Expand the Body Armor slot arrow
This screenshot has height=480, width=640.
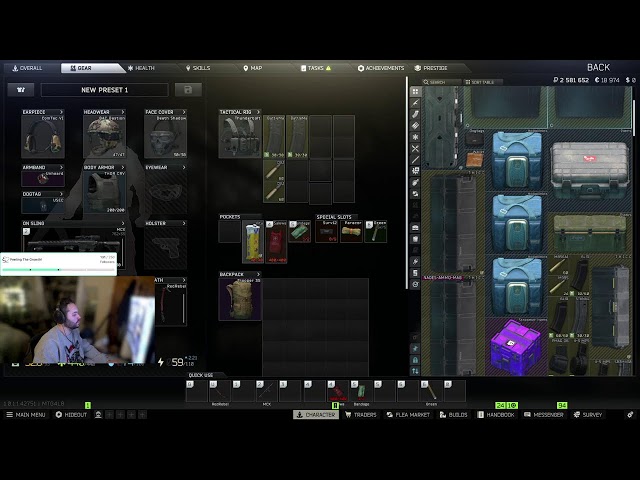[123, 167]
